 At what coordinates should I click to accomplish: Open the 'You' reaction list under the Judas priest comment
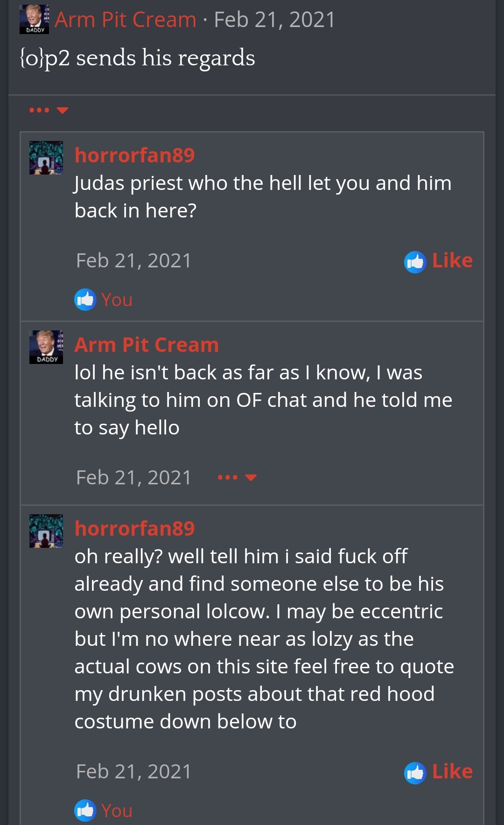click(x=117, y=300)
